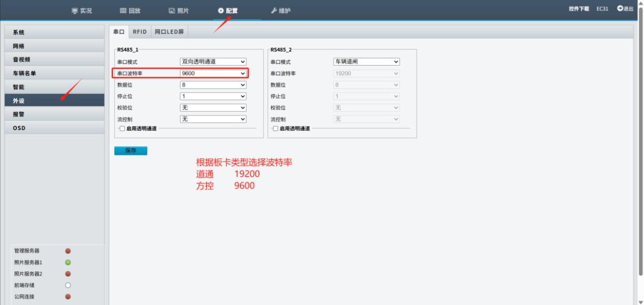Select 车辆名单 in the left sidebar

[55, 73]
